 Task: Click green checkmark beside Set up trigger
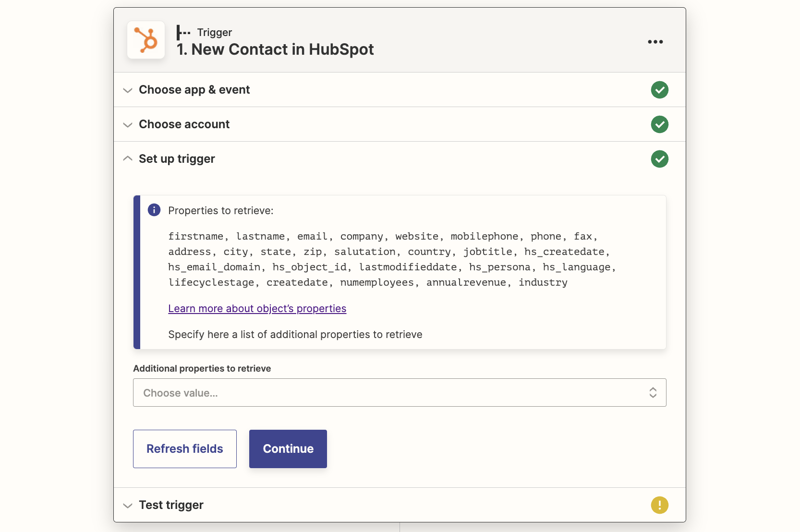tap(659, 159)
